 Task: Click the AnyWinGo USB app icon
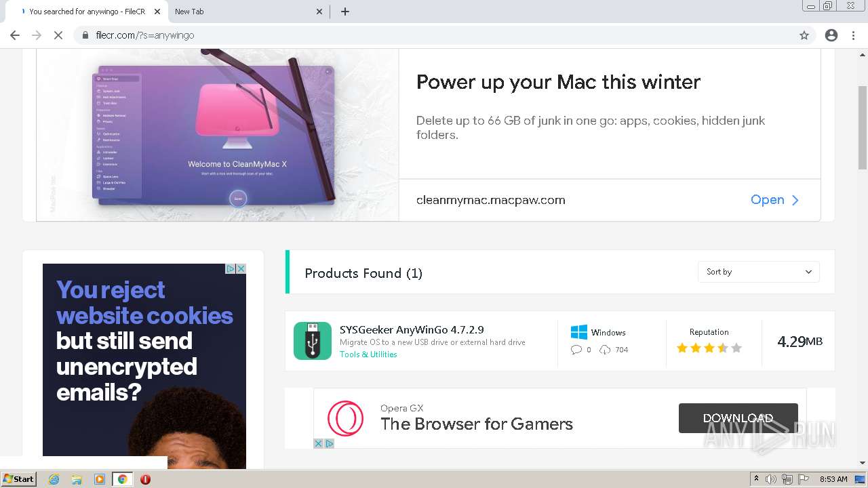pyautogui.click(x=313, y=341)
